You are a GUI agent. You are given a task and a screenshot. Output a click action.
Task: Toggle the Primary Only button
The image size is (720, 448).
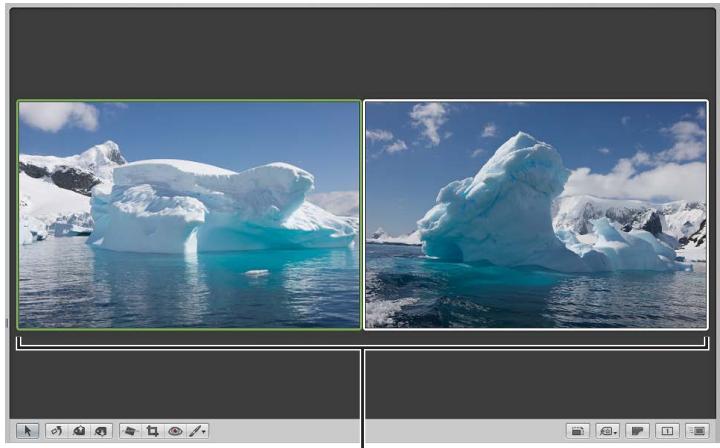click(x=667, y=431)
